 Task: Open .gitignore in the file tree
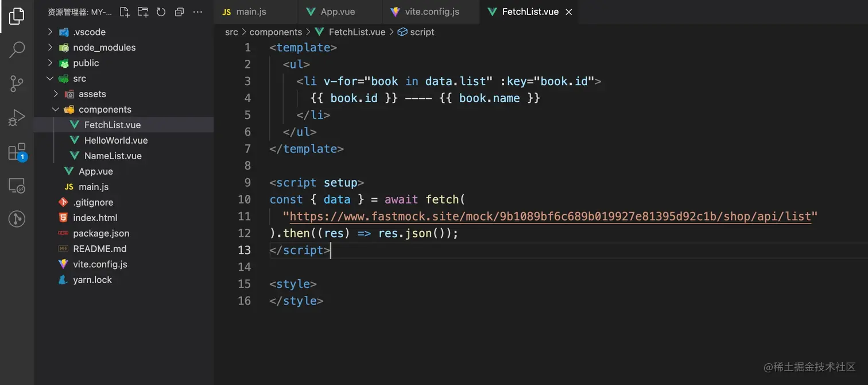(124, 202)
